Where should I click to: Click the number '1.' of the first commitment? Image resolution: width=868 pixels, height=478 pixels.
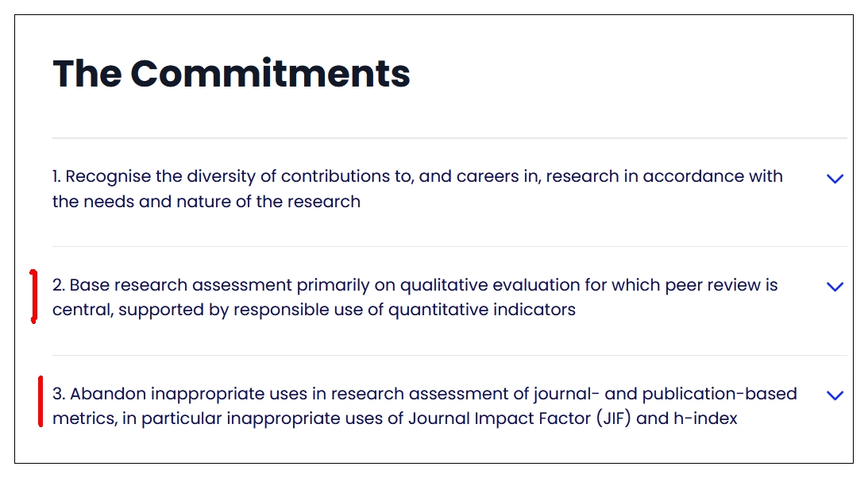pos(57,176)
